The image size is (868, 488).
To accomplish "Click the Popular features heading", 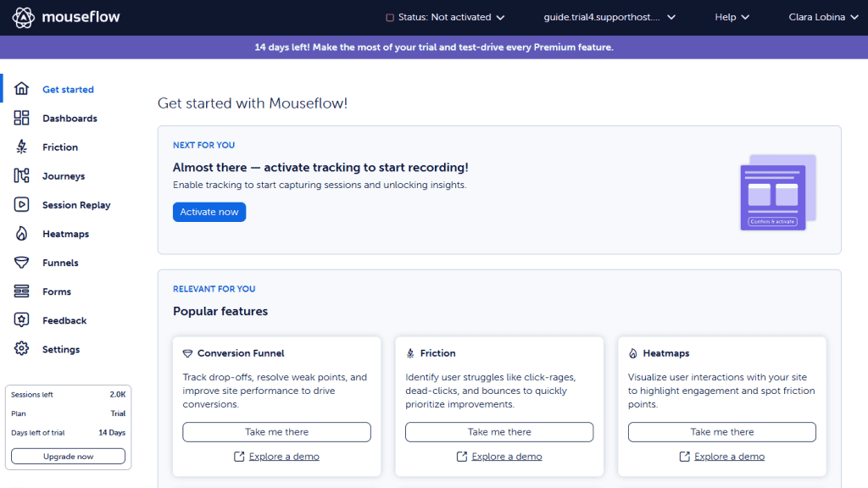I will pos(220,311).
